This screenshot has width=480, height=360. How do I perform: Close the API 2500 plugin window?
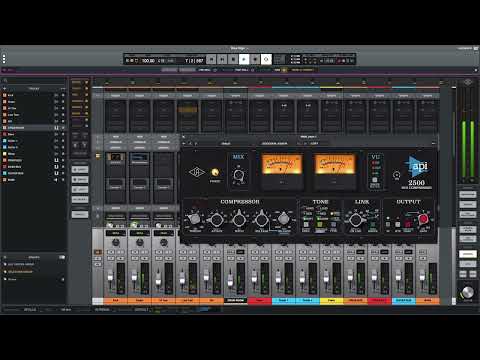pos(184,137)
